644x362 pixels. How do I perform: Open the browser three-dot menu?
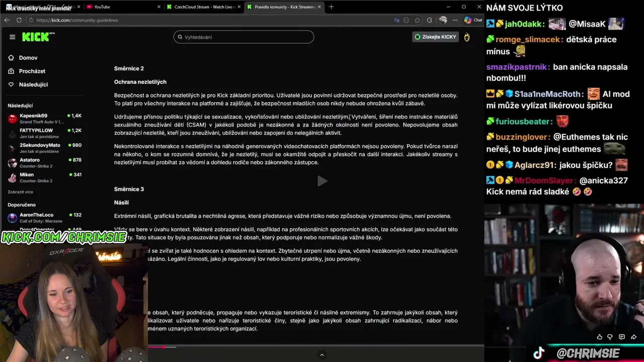[455, 20]
